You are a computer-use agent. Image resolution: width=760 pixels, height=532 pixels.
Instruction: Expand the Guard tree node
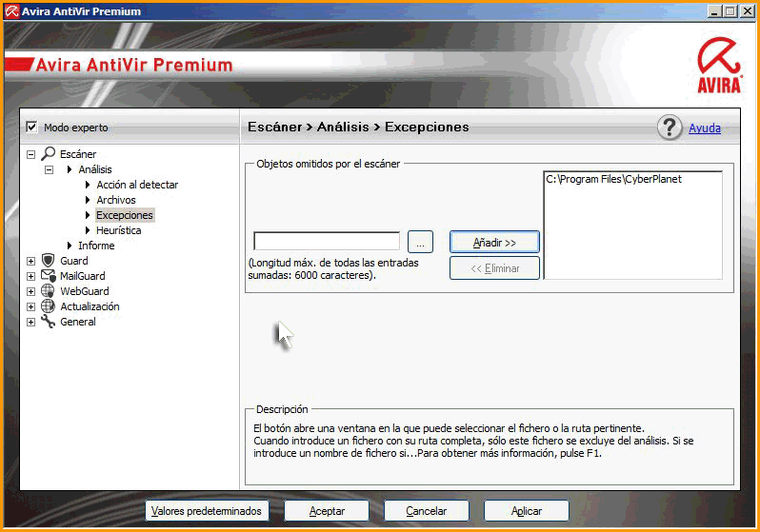pyautogui.click(x=31, y=261)
